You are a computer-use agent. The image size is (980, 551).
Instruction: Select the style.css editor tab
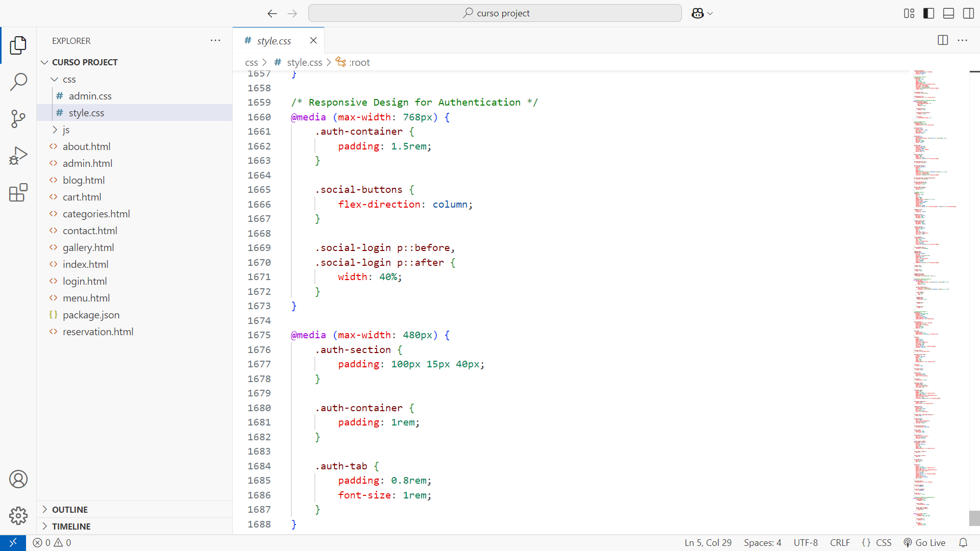point(278,40)
